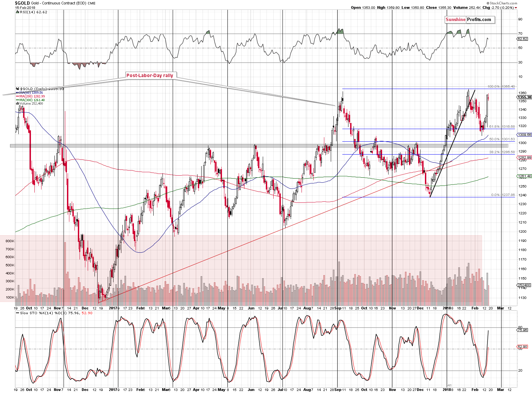Image resolution: width=532 pixels, height=393 pixels.
Task: Click the 'Low 1350.80' header value
Action: tap(413, 7)
